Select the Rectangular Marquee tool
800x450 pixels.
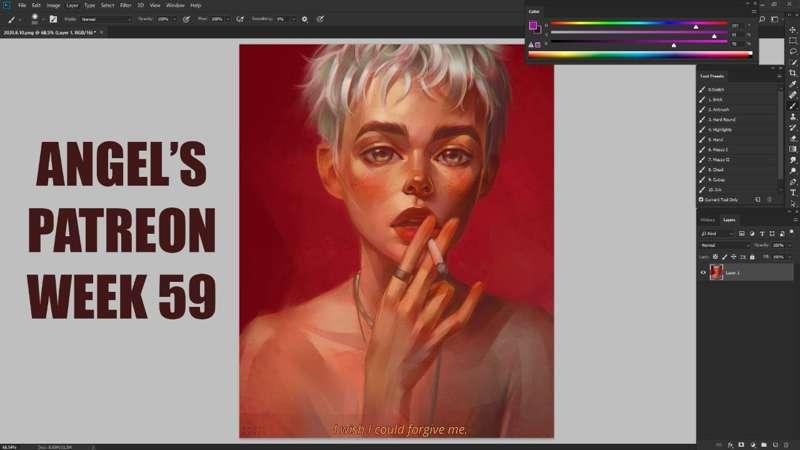(792, 40)
